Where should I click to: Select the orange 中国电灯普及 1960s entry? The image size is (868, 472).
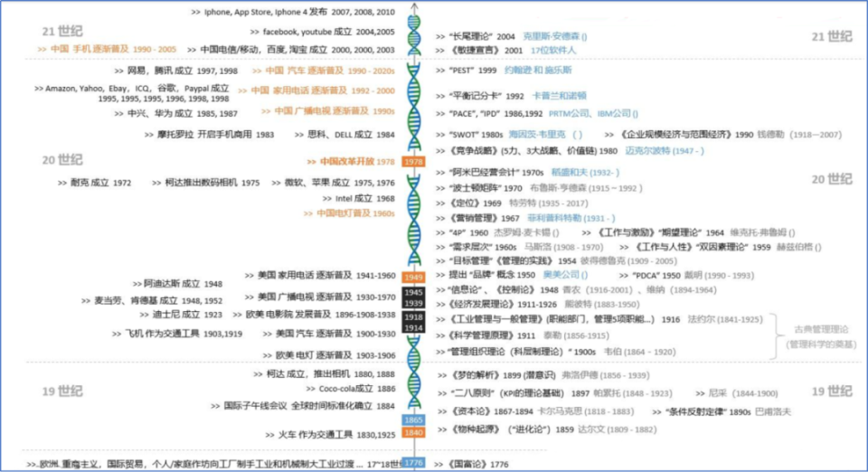coord(349,213)
